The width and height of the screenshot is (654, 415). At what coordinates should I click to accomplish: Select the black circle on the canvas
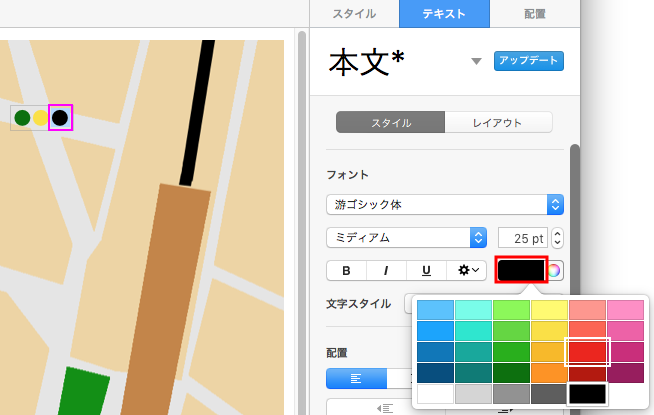click(60, 118)
